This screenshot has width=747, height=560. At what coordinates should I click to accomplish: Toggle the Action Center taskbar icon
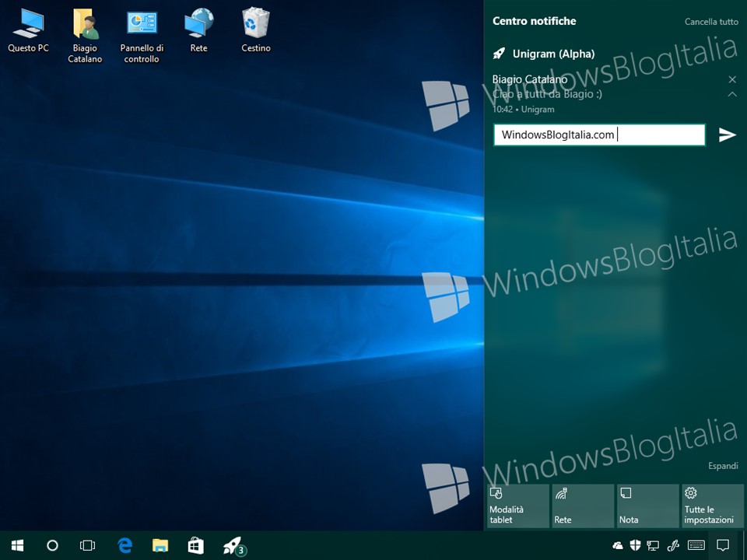[x=723, y=546]
